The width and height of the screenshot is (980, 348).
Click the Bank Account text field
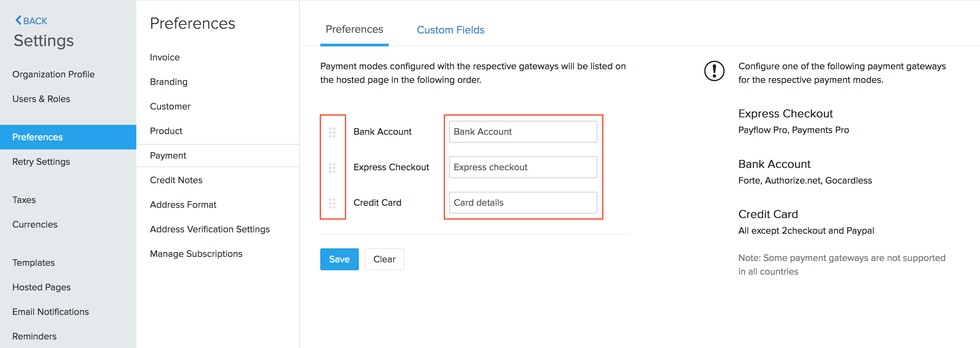pos(523,131)
